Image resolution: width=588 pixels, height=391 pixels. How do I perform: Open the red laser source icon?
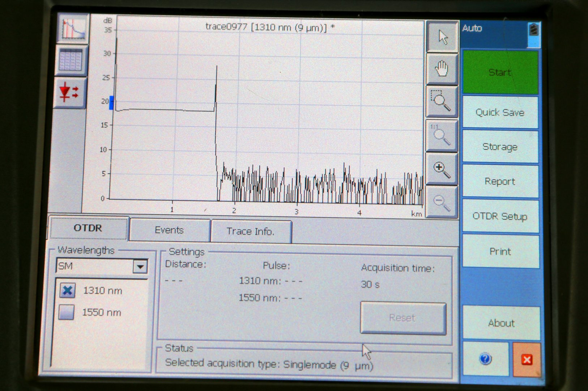click(x=69, y=93)
